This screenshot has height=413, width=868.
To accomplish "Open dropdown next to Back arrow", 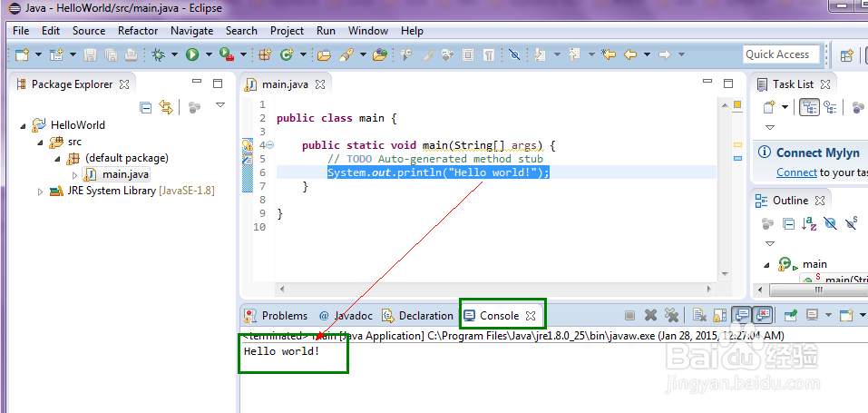I will (x=647, y=54).
